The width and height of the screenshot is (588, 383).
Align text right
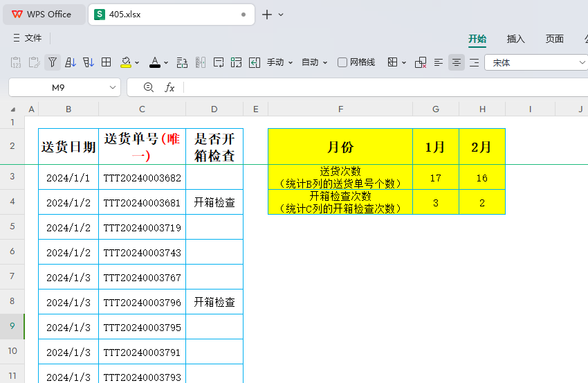coord(475,62)
